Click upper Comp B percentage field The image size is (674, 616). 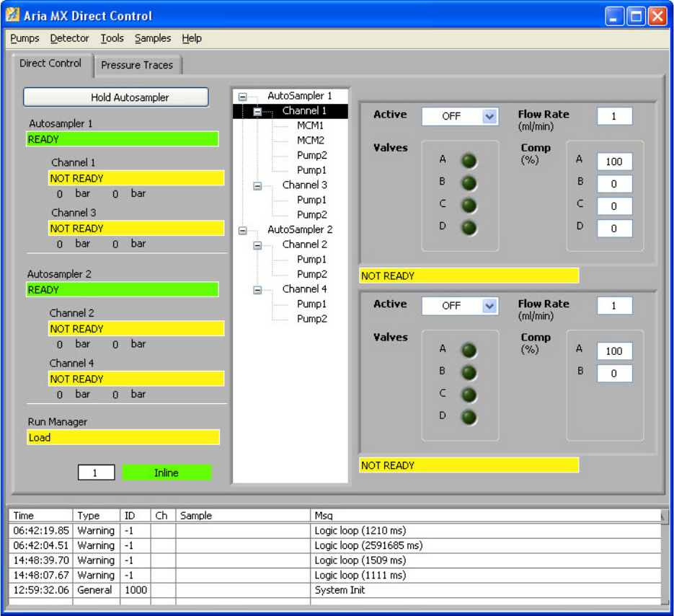click(614, 184)
